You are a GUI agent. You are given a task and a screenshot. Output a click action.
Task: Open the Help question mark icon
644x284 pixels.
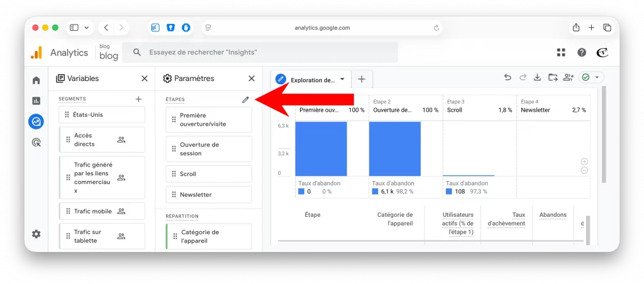[582, 53]
